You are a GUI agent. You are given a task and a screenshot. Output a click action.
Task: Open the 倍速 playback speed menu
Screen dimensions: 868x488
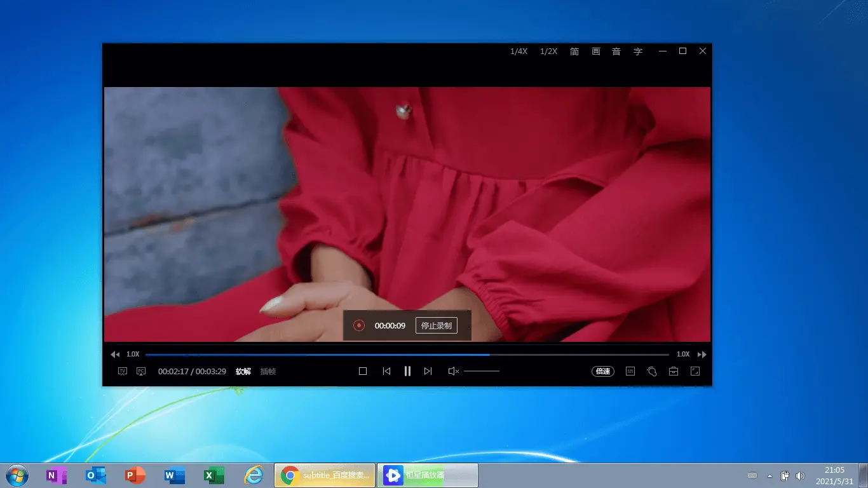603,371
